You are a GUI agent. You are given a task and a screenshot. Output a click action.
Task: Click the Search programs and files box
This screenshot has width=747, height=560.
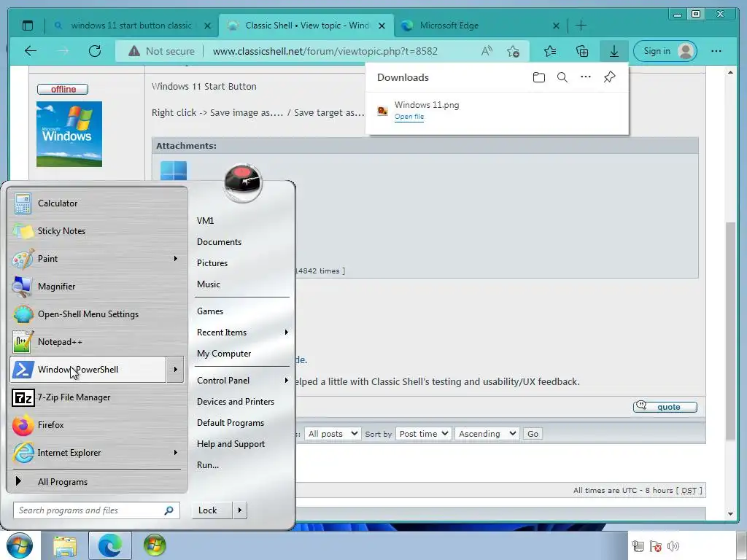pyautogui.click(x=96, y=510)
